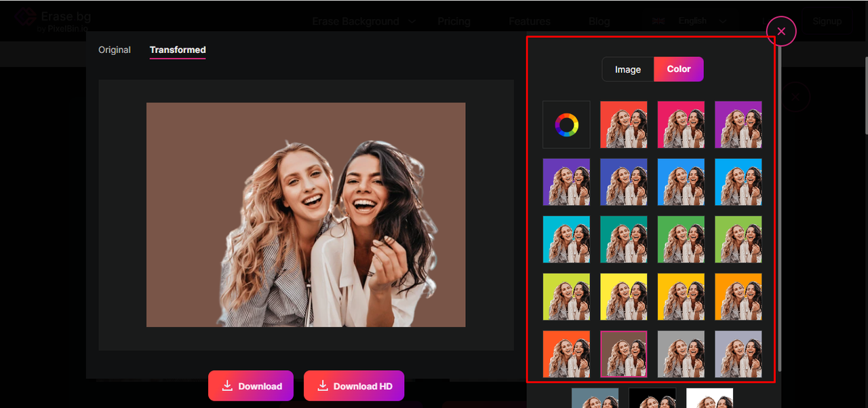Click the transformed preview image
This screenshot has width=868, height=408.
pyautogui.click(x=306, y=215)
